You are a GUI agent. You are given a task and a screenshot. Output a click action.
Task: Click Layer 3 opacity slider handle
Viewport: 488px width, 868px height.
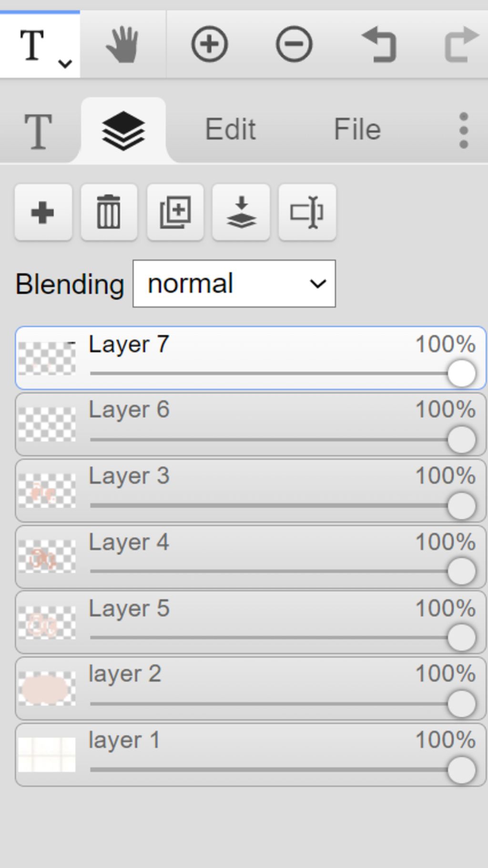pyautogui.click(x=461, y=506)
